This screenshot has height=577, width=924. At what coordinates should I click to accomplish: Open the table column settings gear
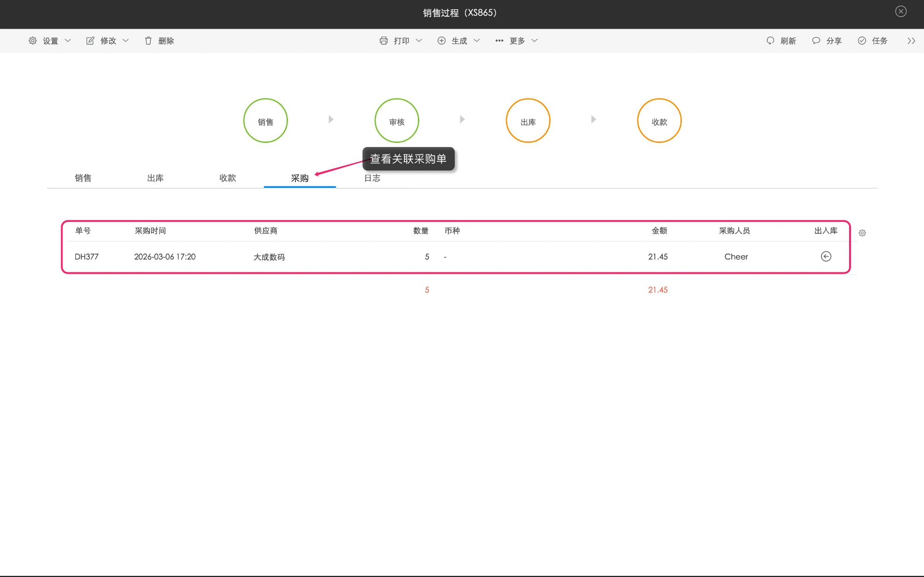pos(862,233)
